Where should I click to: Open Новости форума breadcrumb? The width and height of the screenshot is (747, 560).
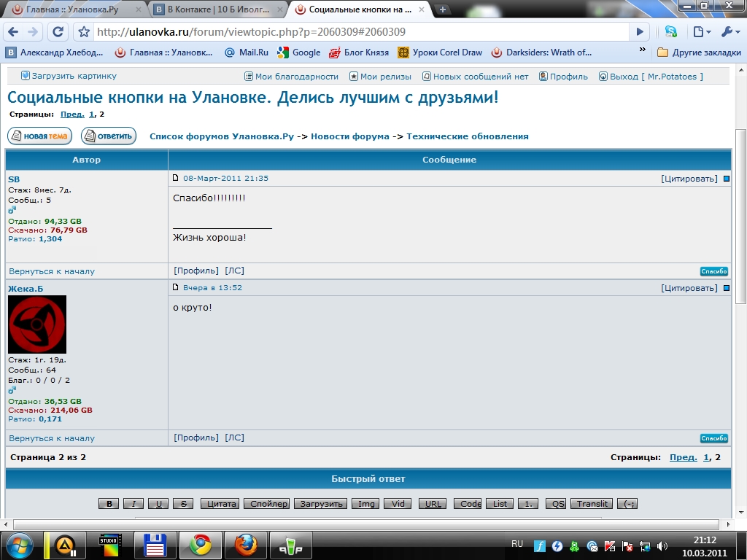pos(350,136)
